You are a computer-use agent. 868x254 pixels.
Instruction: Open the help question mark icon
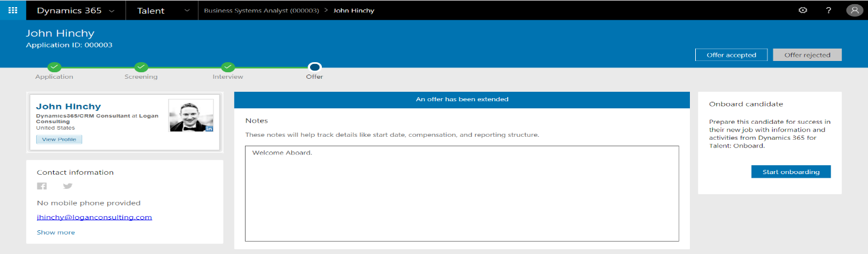coord(828,10)
